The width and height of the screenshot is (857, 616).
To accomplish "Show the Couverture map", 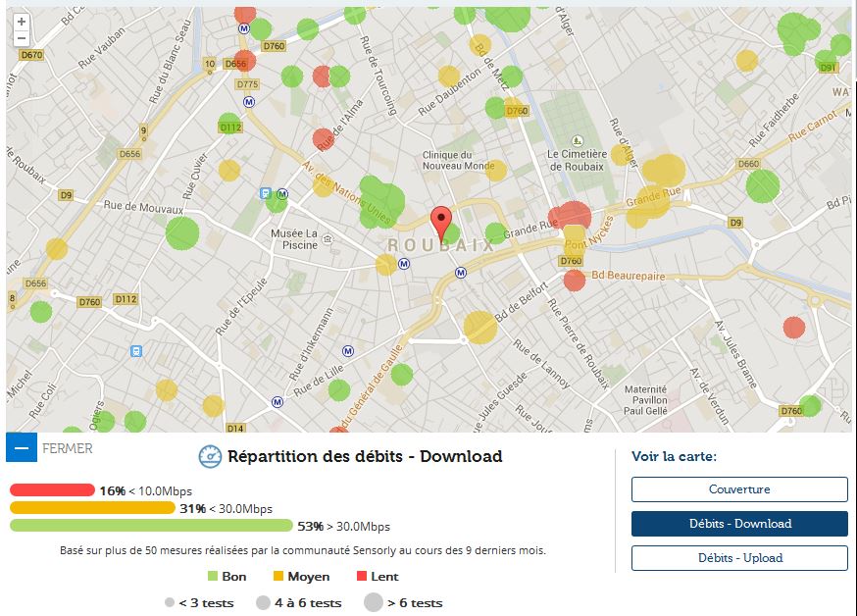I will pyautogui.click(x=738, y=489).
